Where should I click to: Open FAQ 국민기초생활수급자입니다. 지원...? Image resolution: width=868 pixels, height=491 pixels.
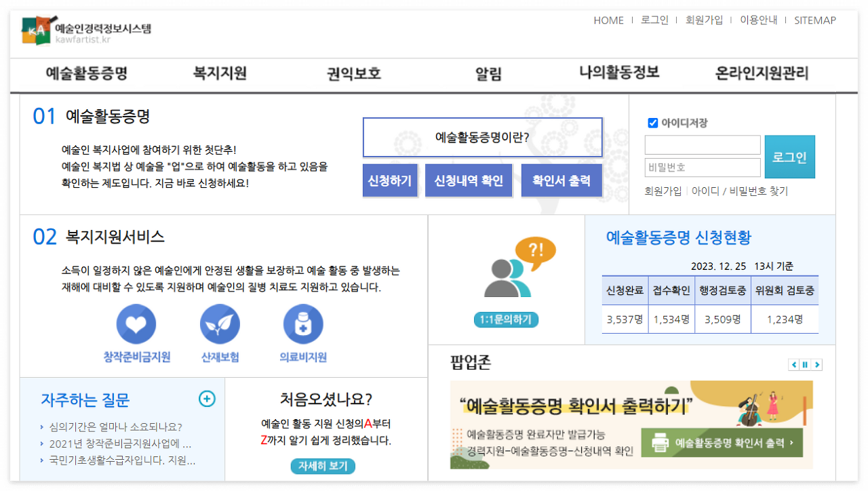click(122, 461)
